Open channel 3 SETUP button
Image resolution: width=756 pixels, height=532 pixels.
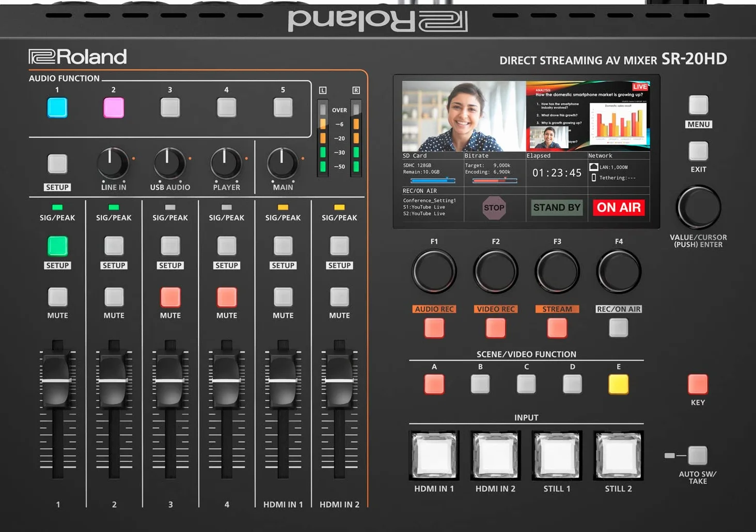pyautogui.click(x=170, y=246)
